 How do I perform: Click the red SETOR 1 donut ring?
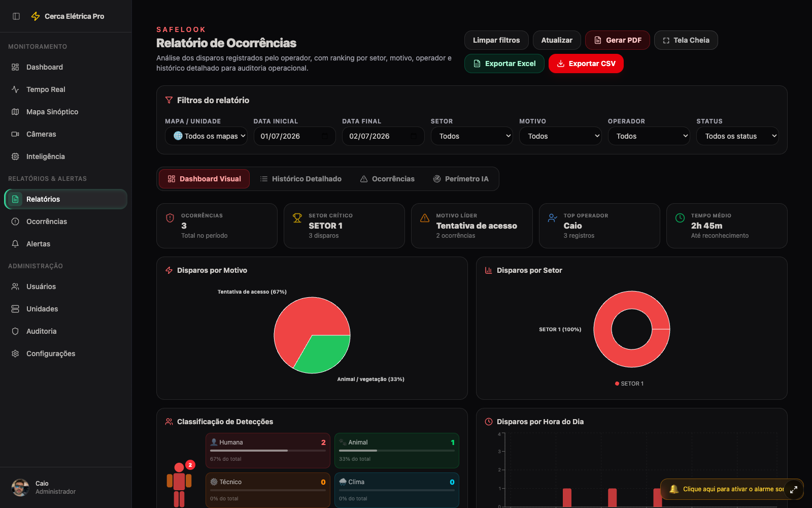602,329
